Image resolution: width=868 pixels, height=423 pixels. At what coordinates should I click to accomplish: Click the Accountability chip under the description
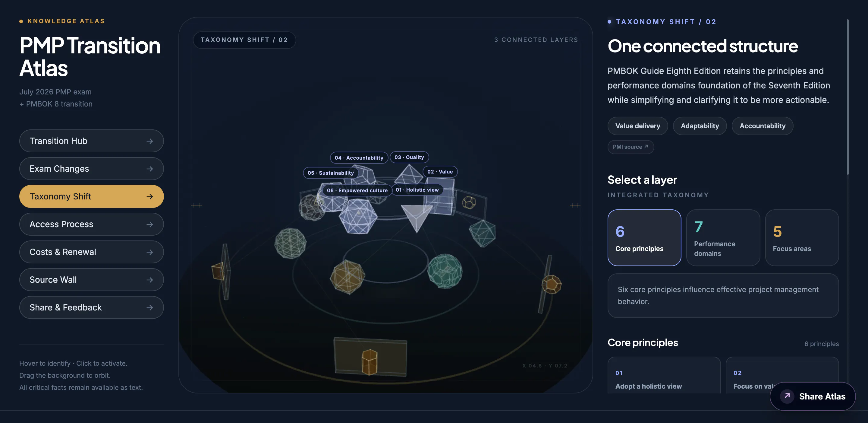click(x=762, y=126)
